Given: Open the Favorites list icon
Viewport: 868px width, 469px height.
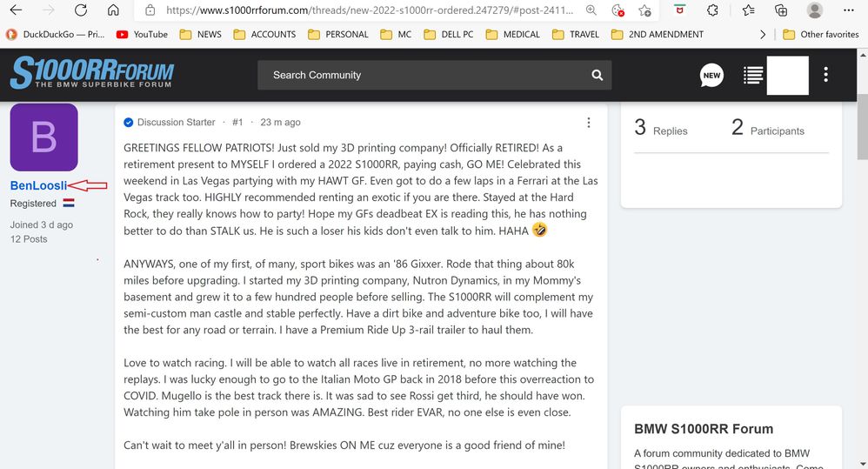Looking at the screenshot, I should (748, 10).
